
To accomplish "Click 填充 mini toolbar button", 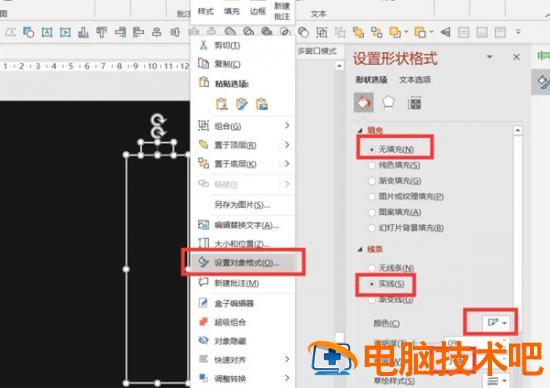I will tap(232, 12).
